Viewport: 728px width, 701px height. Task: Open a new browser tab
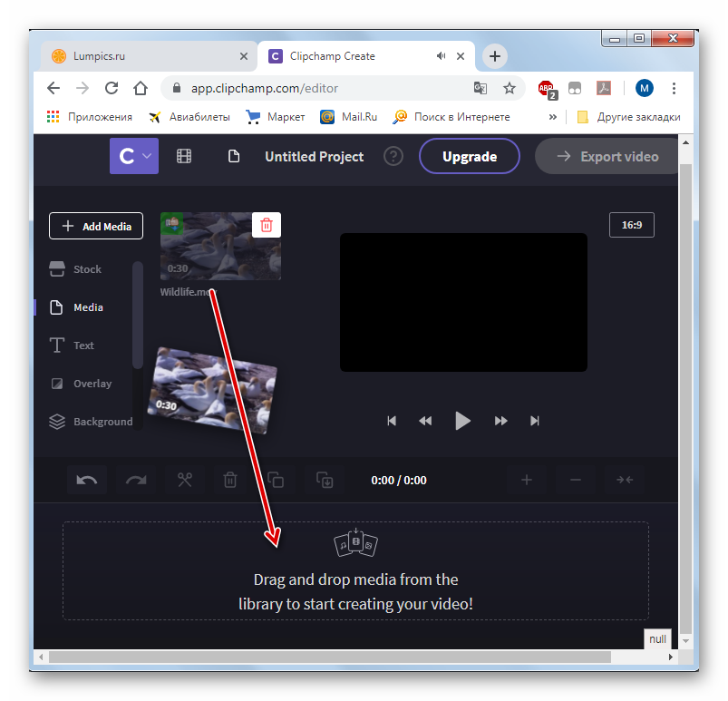(495, 56)
